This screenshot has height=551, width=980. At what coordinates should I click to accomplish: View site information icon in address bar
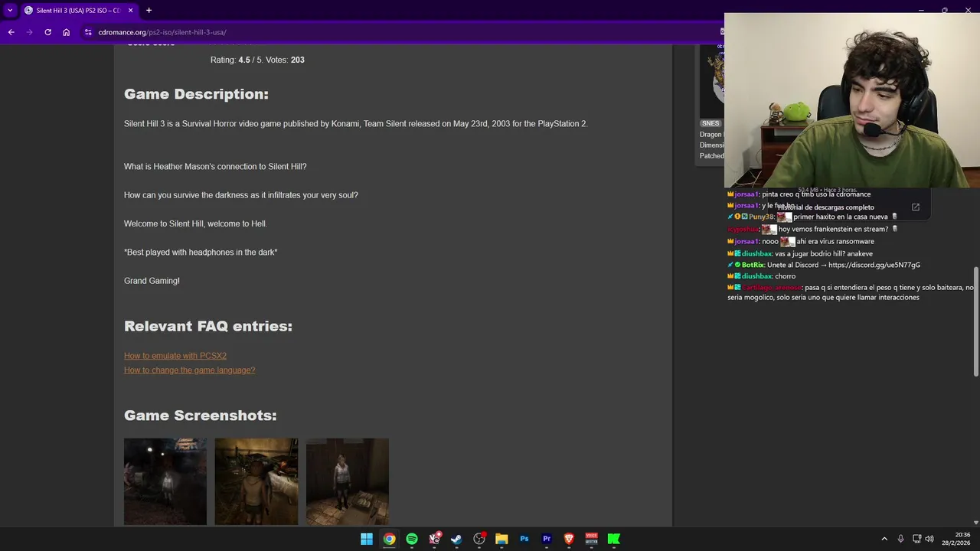point(88,32)
